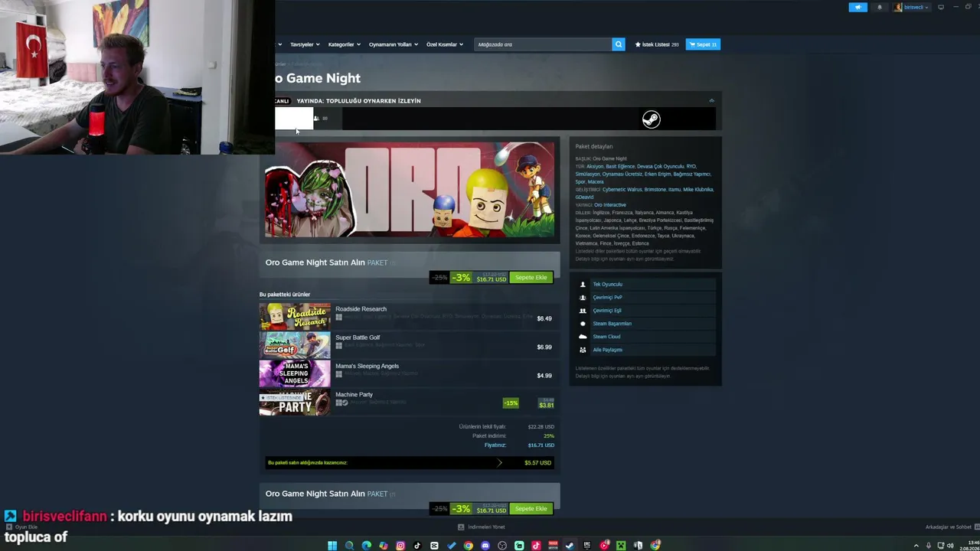
Task: Click the store search magnifier button
Action: [x=619, y=44]
